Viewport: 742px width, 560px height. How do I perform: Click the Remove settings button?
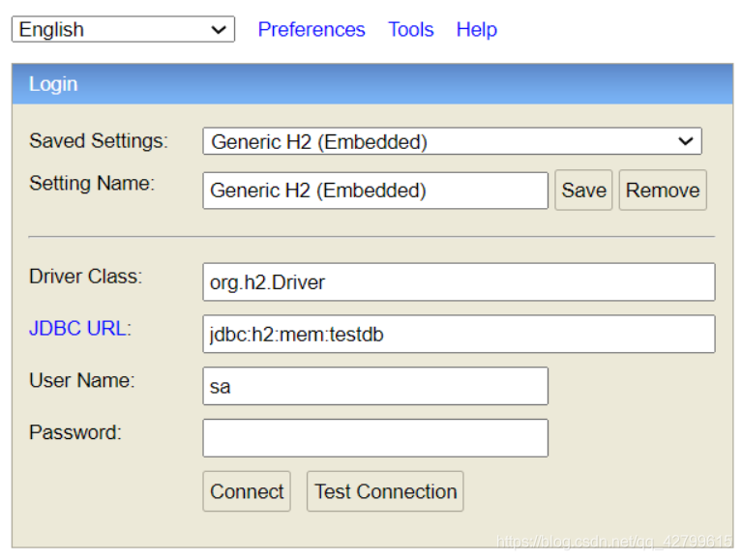coord(663,191)
